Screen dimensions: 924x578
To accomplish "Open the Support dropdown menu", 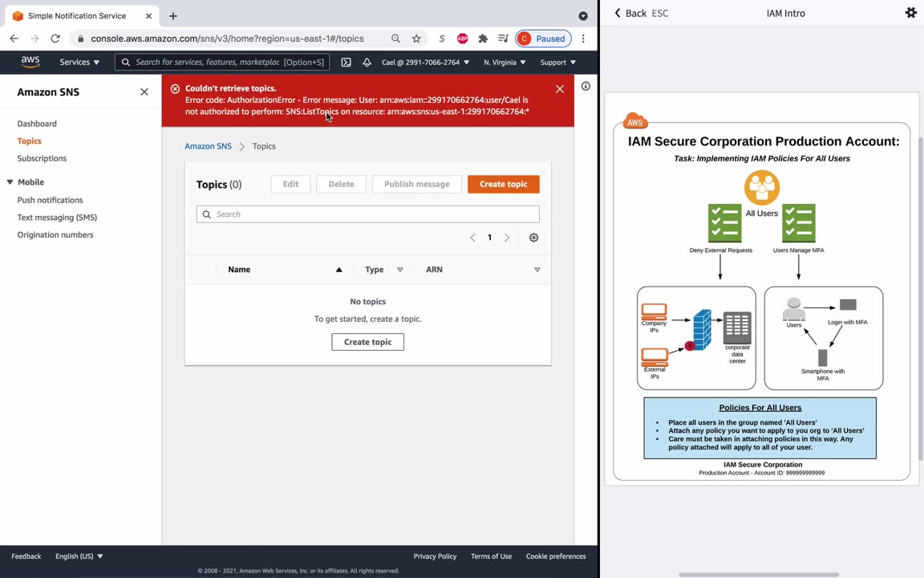I will click(558, 62).
